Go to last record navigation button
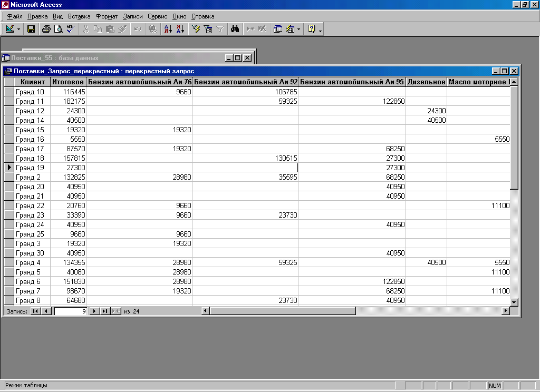 click(105, 311)
